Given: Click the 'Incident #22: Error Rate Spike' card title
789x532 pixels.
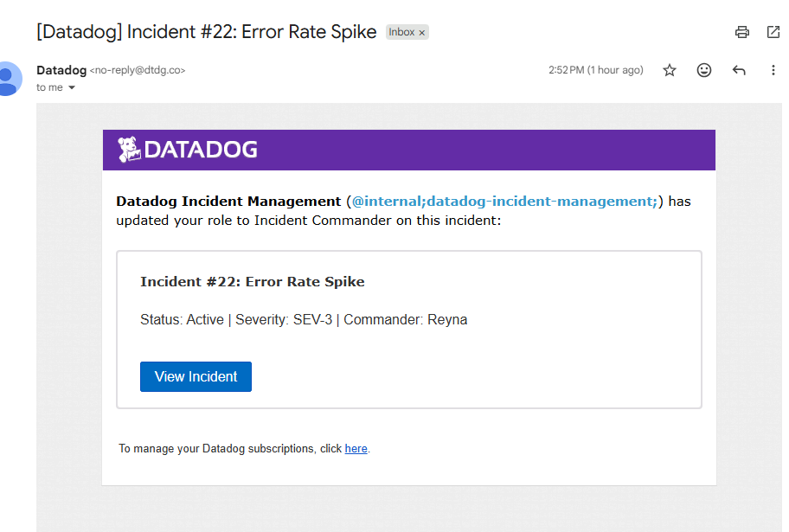Looking at the screenshot, I should coord(252,281).
